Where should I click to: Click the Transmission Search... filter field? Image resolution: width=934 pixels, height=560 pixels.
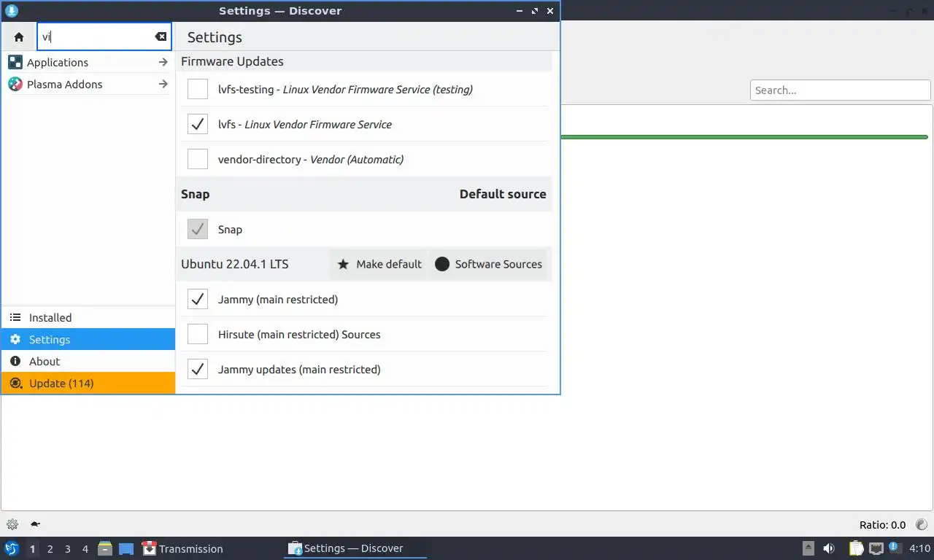point(840,90)
